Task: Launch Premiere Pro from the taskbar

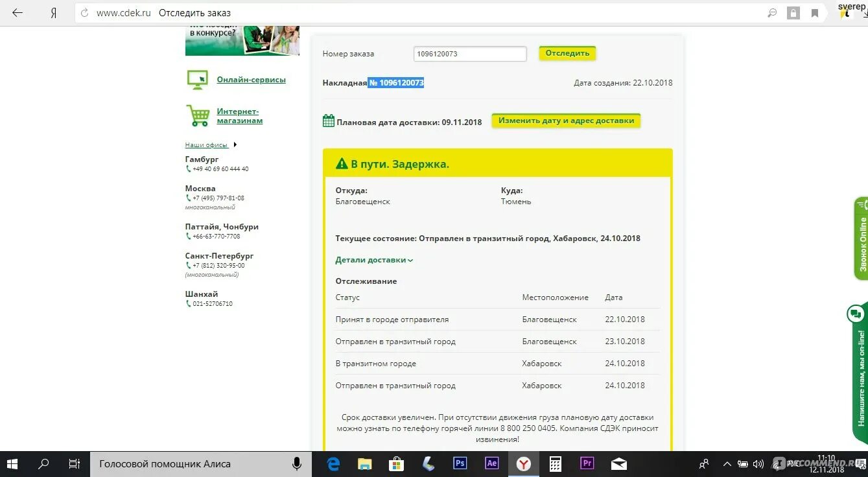Action: (587, 463)
